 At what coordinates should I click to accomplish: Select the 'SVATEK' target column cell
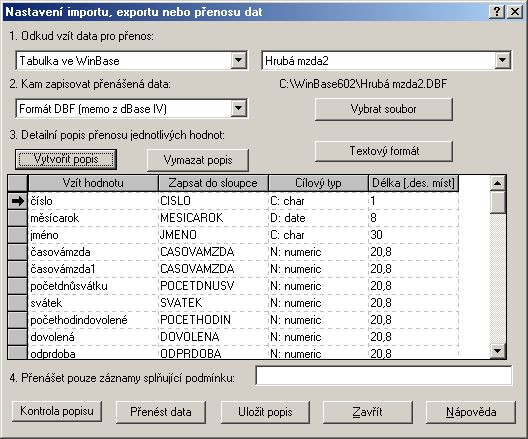[213, 303]
